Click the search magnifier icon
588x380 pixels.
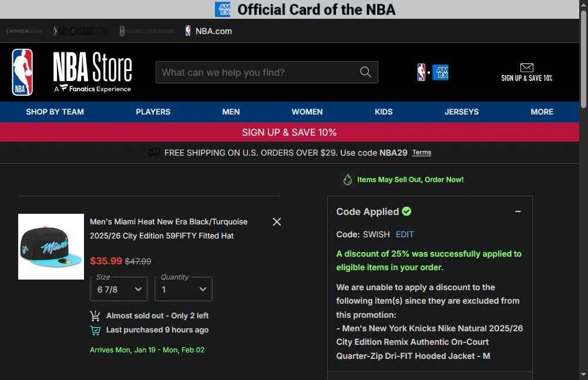365,72
